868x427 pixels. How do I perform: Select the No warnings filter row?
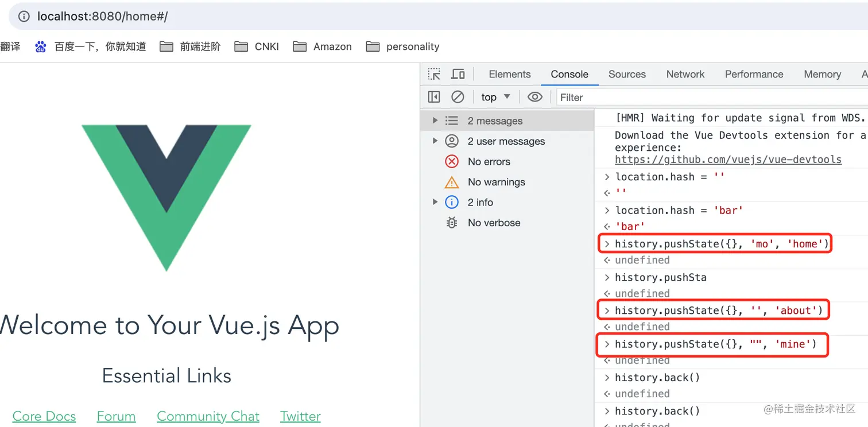pos(507,182)
